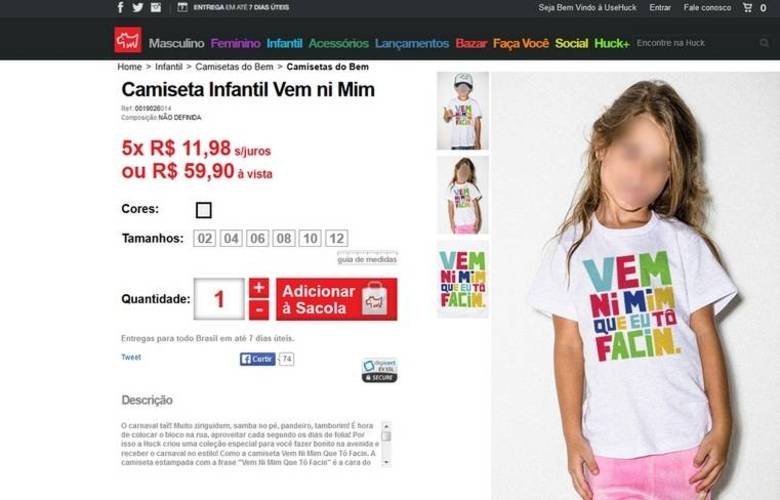
Task: Click Adicionar à Sacola button
Action: (337, 299)
